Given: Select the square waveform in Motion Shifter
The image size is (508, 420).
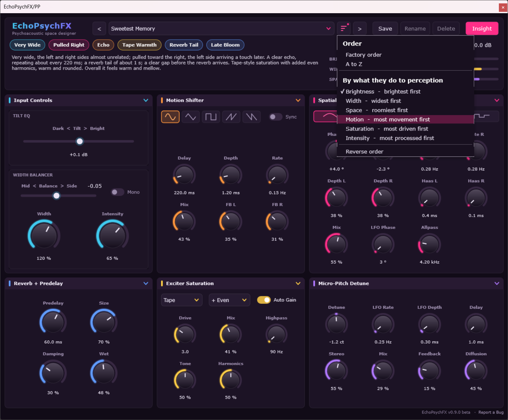Looking at the screenshot, I should (211, 117).
